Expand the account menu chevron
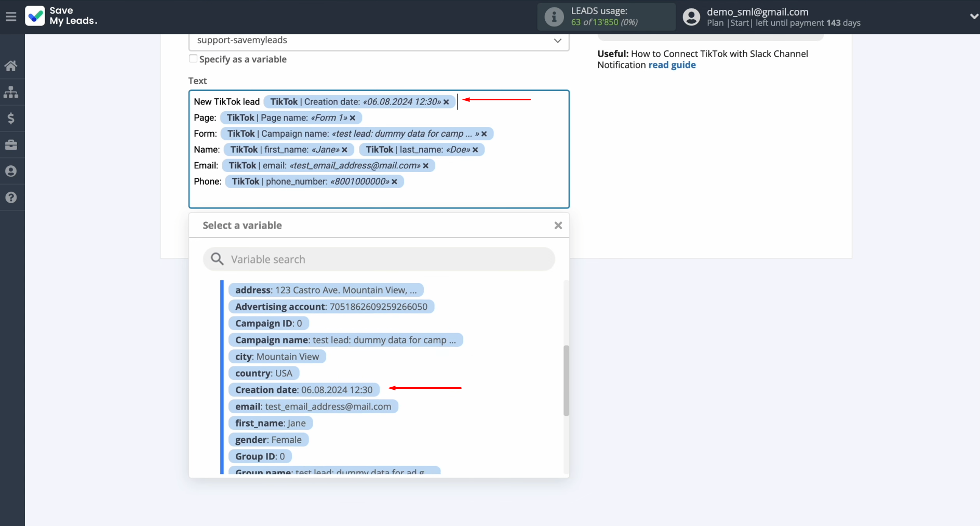The height and width of the screenshot is (526, 980). point(974,17)
